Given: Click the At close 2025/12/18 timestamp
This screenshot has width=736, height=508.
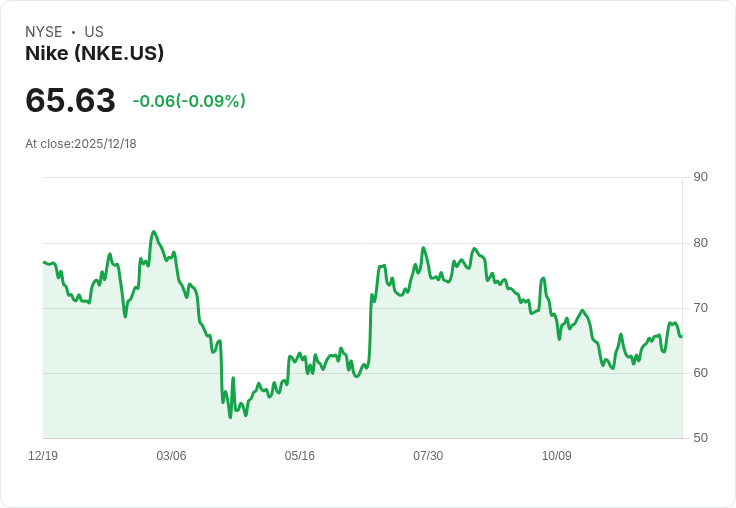Looking at the screenshot, I should 81,144.
